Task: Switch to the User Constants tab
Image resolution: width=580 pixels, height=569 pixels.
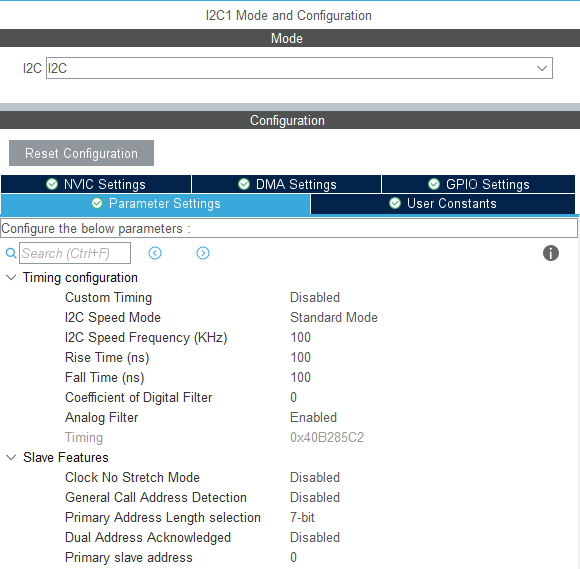Action: [443, 203]
